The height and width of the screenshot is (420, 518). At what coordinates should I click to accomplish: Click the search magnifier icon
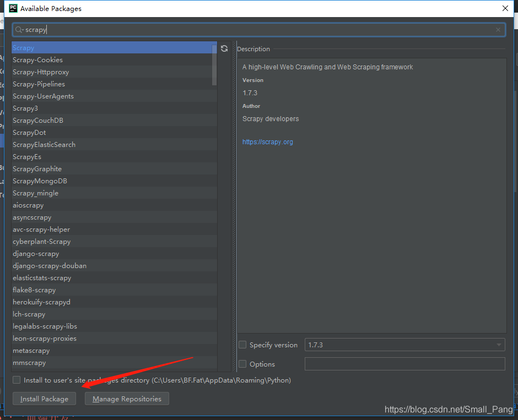19,30
